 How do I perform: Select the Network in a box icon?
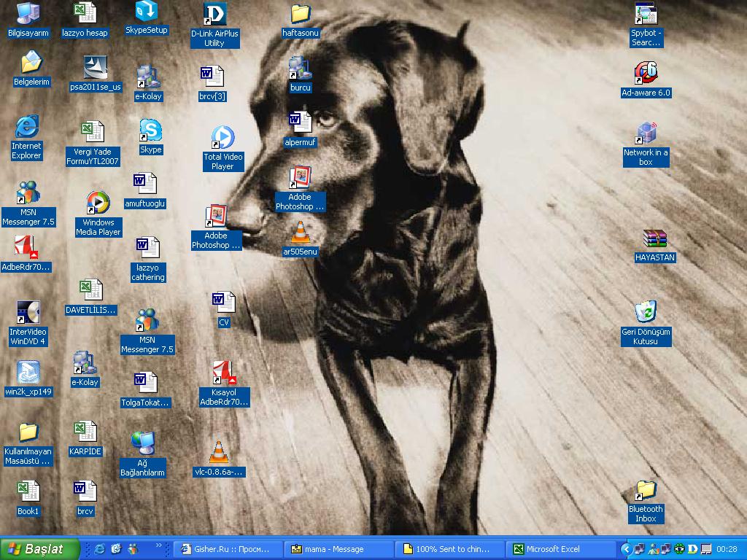coord(646,133)
